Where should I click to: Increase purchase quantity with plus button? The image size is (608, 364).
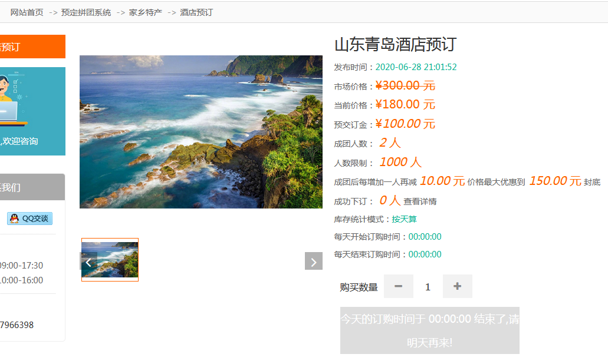click(x=457, y=286)
